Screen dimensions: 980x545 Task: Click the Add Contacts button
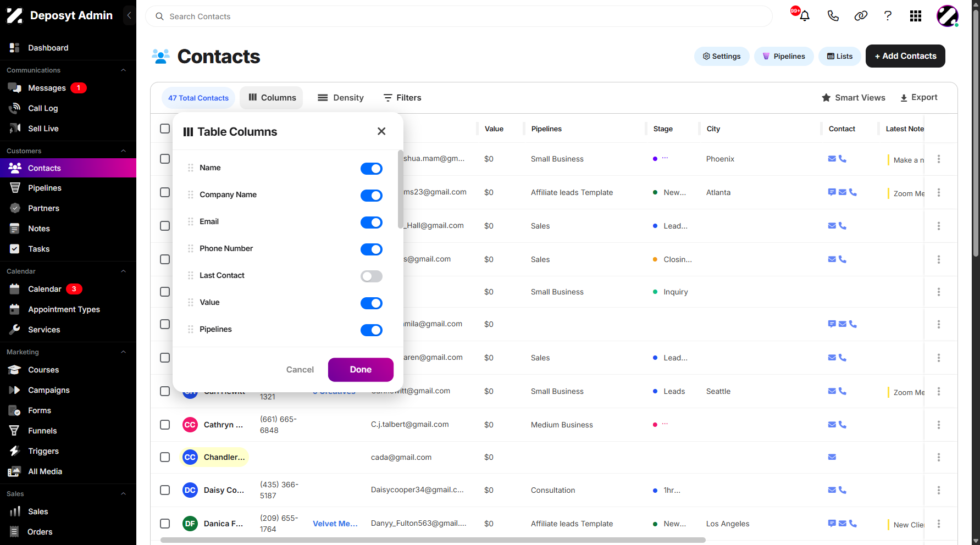coord(905,56)
